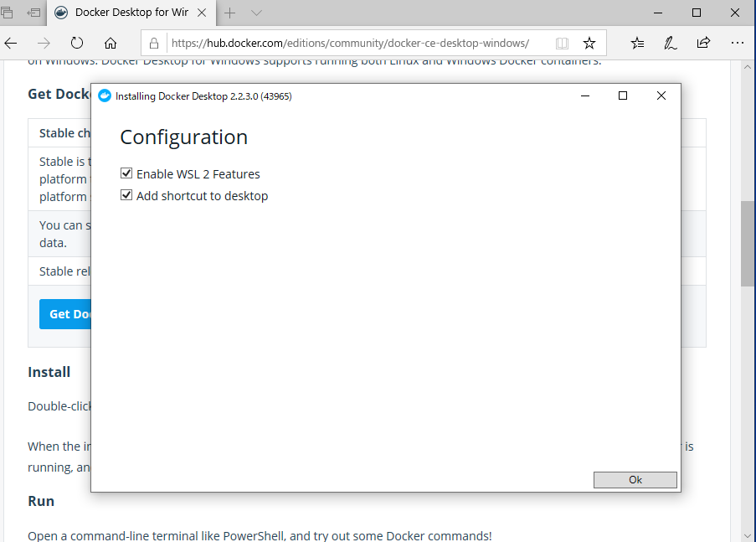Image resolution: width=756 pixels, height=542 pixels.
Task: Go back in Edge browser
Action: (x=11, y=43)
